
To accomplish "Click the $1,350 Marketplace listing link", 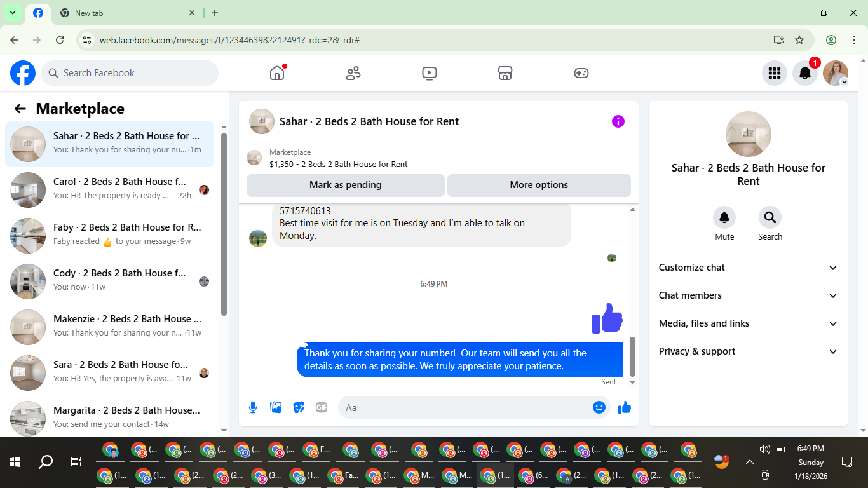I will pos(339,164).
